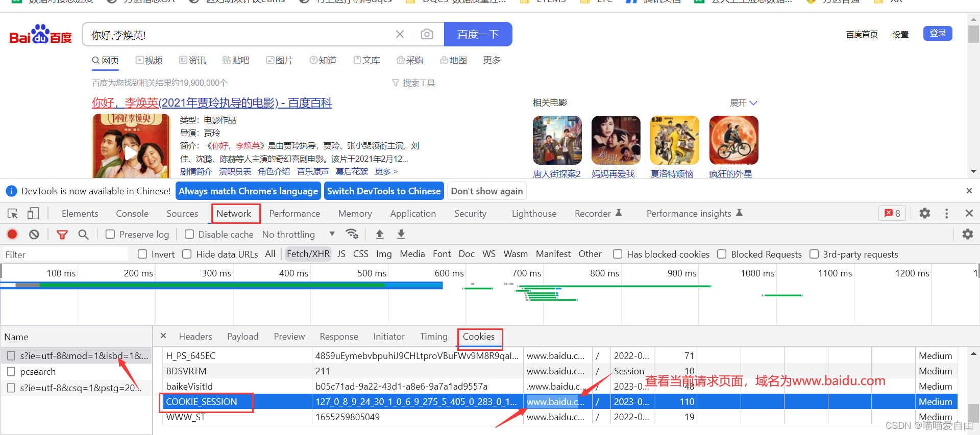Screen dimensions: 980x435
Task: Open the Application tab
Action: (413, 213)
